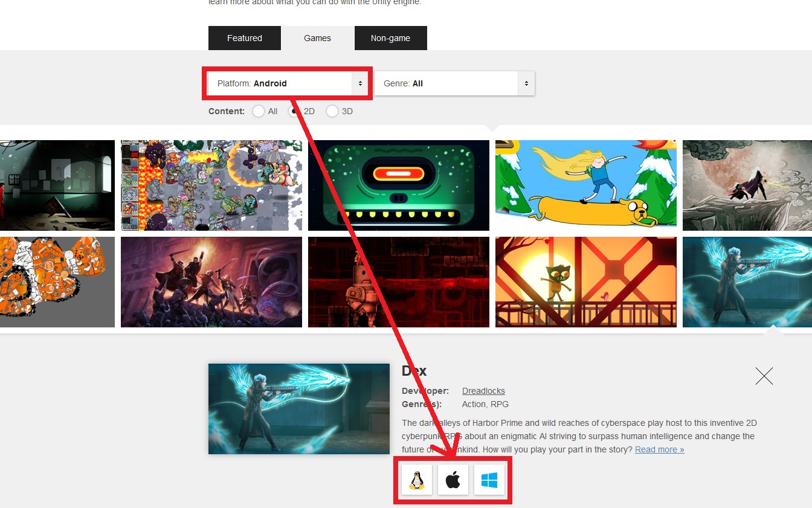Viewport: 812px width, 508px height.
Task: Open the zombie lava battle game thumbnail
Action: (211, 185)
